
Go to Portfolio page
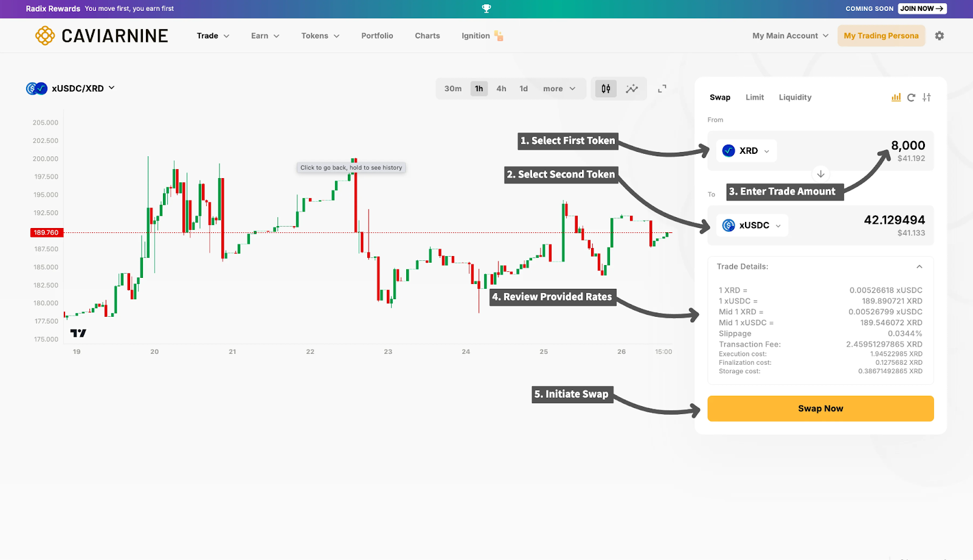tap(377, 36)
